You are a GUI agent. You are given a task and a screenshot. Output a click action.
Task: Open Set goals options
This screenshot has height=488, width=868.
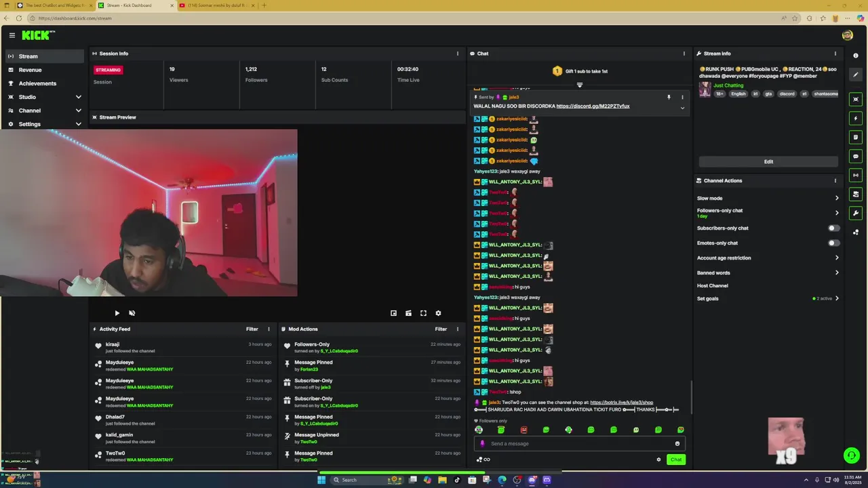click(x=768, y=299)
